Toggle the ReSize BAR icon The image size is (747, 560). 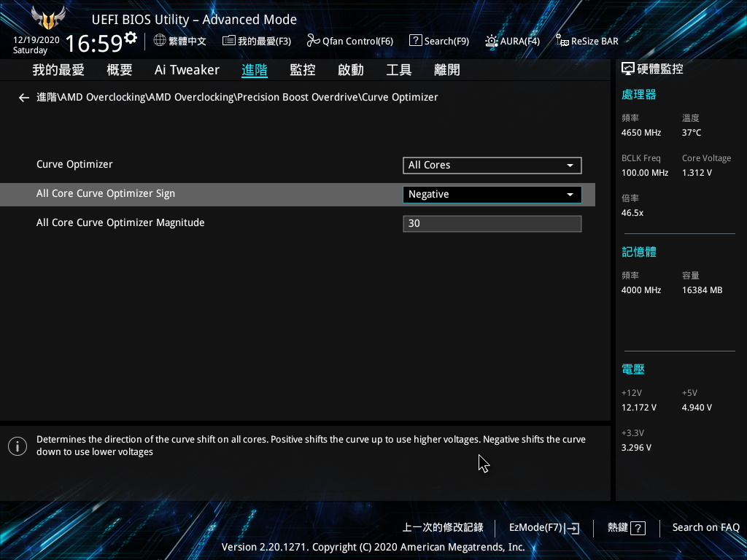562,41
